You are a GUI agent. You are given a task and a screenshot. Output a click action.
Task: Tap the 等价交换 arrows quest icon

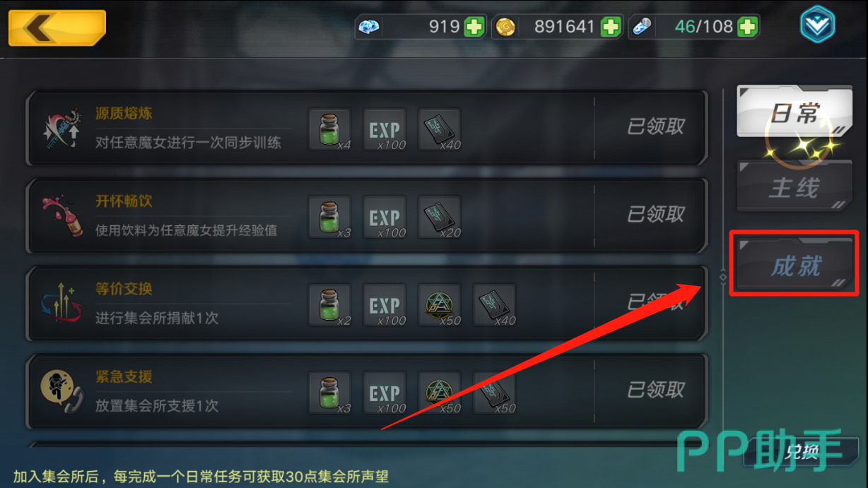(61, 304)
